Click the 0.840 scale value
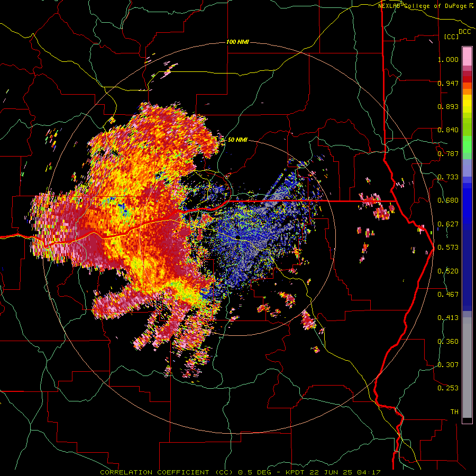The image size is (476, 476). point(448,130)
